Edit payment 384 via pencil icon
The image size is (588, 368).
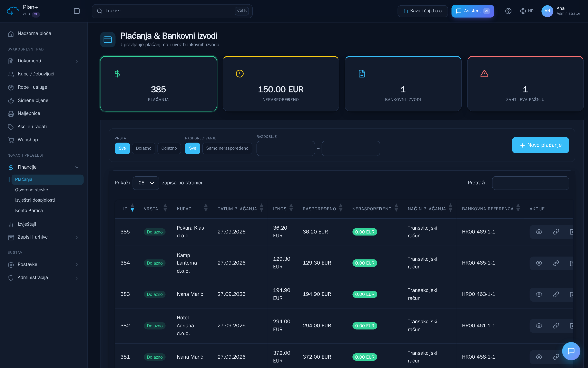click(571, 263)
